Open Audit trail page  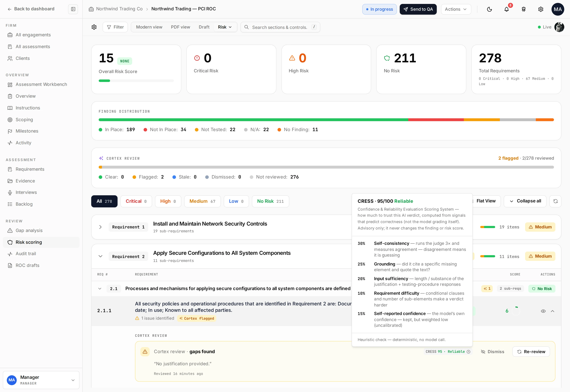(41, 254)
